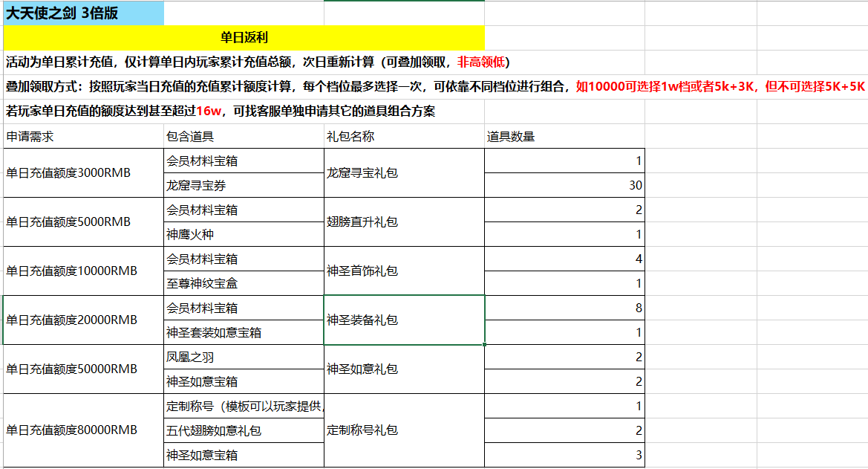Click the 龙窟寻宝礼包 gift pack cell
868x469 pixels.
click(404, 173)
